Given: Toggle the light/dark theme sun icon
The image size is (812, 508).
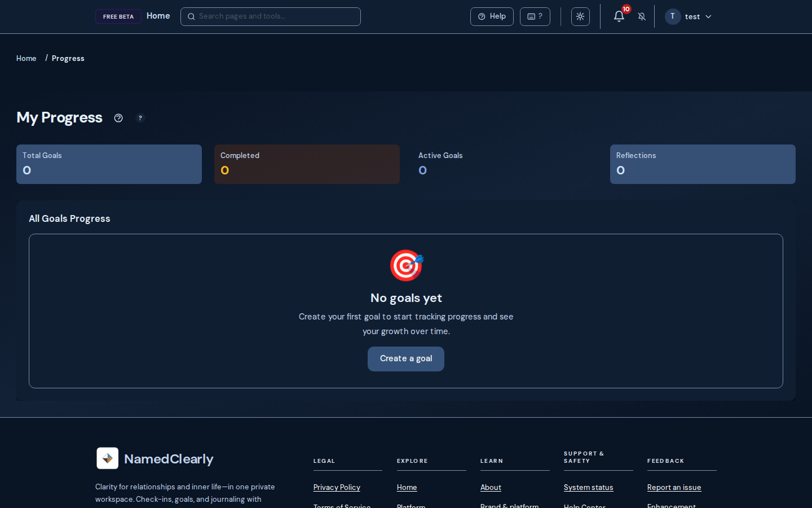Looking at the screenshot, I should 580,16.
